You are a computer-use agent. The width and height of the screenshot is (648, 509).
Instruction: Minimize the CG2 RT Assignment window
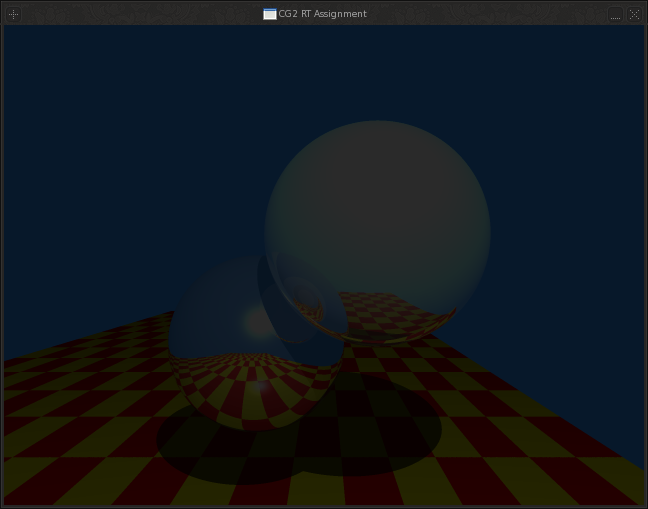click(x=615, y=14)
